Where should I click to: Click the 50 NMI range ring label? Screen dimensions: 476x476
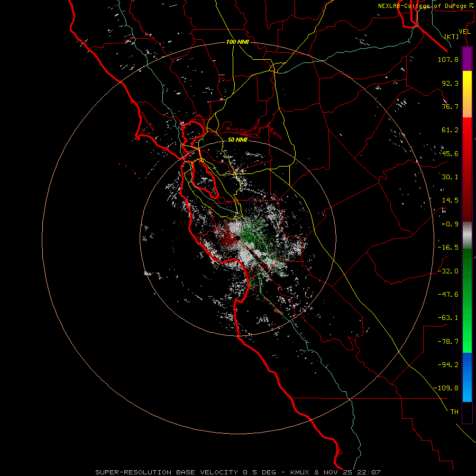coord(237,140)
